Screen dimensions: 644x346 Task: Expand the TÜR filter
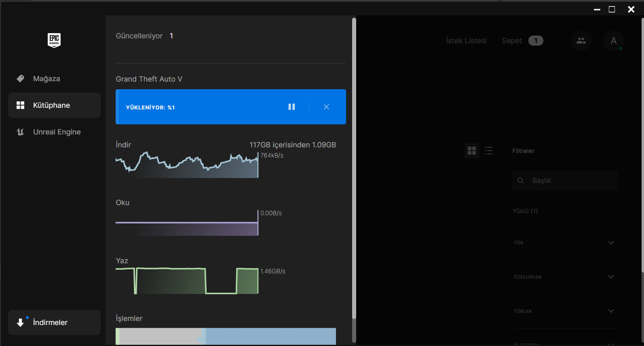point(564,243)
